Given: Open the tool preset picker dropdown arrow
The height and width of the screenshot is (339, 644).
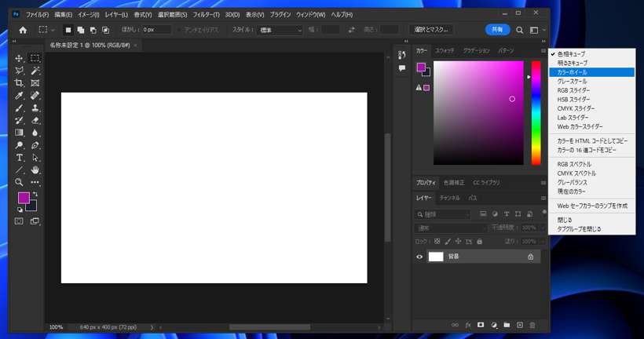Looking at the screenshot, I should point(53,31).
